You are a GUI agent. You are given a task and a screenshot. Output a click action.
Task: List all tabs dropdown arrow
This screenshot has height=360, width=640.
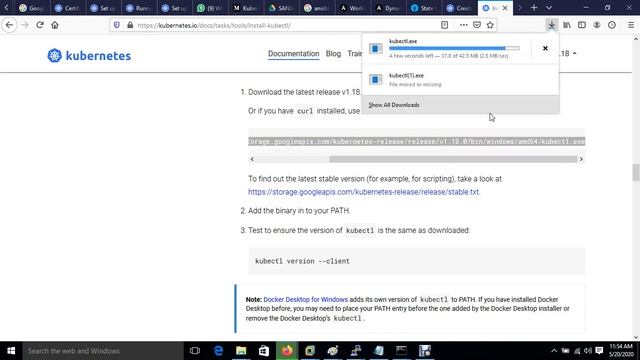click(549, 8)
